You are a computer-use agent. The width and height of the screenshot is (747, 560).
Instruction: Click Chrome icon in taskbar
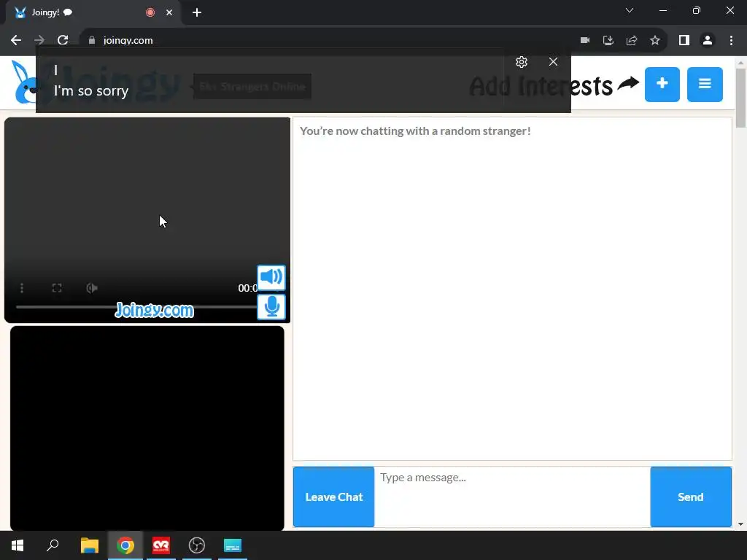tap(125, 545)
